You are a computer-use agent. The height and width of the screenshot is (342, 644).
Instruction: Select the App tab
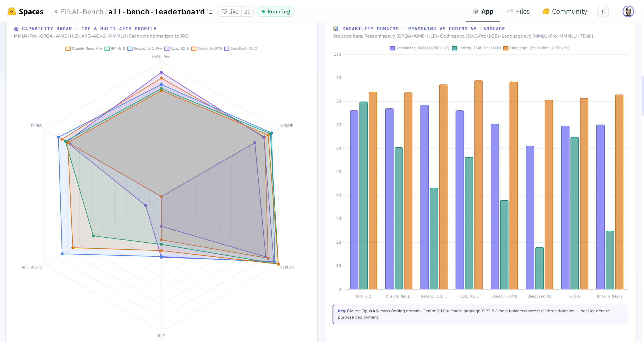tap(483, 11)
